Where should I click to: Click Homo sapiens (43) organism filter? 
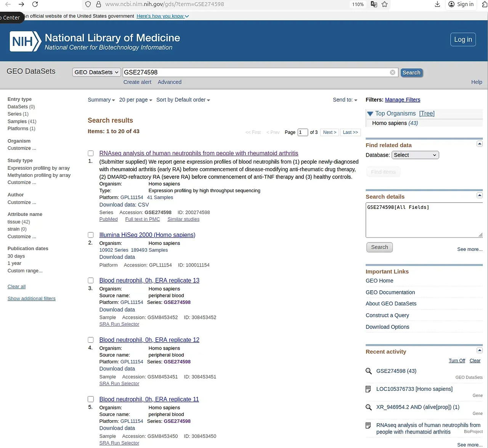point(395,123)
